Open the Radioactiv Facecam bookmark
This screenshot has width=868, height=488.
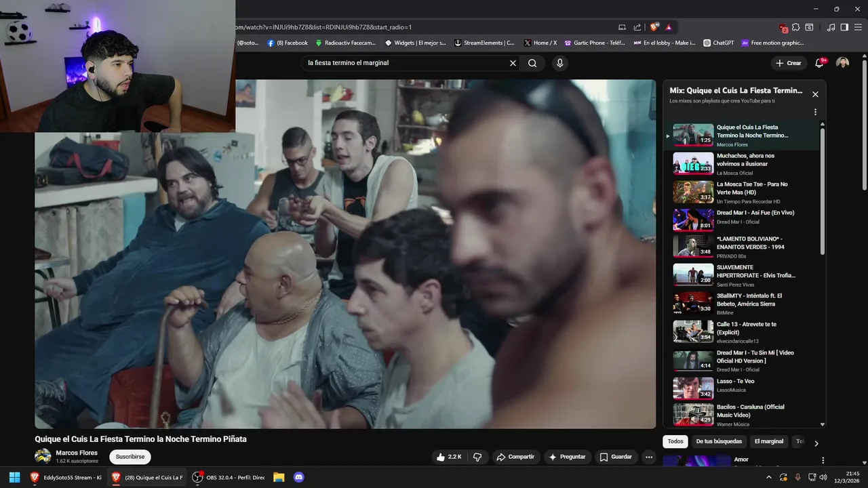coord(345,43)
